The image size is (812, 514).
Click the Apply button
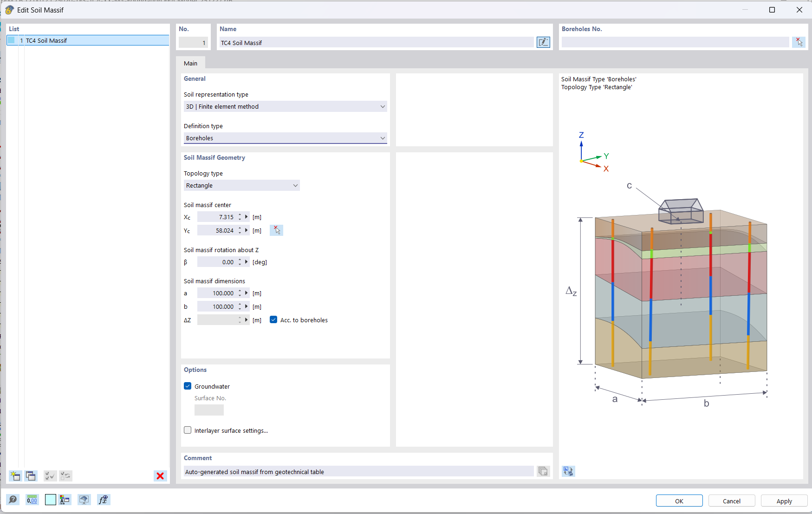click(x=784, y=501)
